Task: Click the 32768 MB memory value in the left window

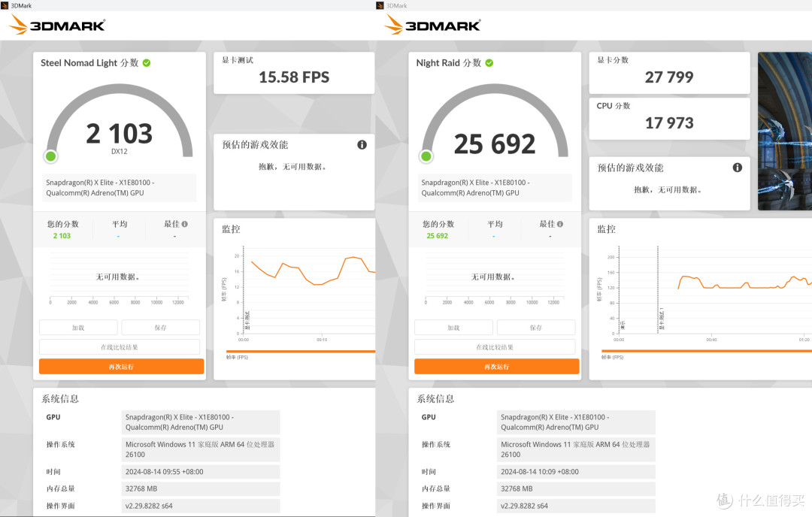Action: point(141,488)
